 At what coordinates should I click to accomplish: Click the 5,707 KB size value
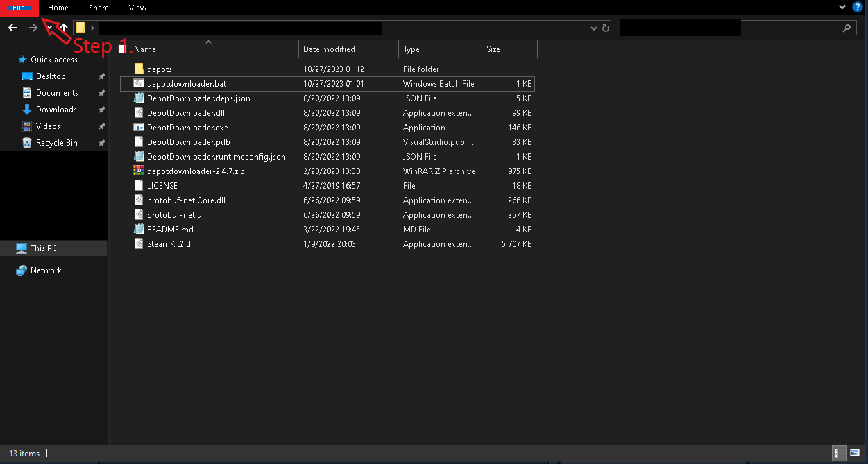(x=517, y=244)
